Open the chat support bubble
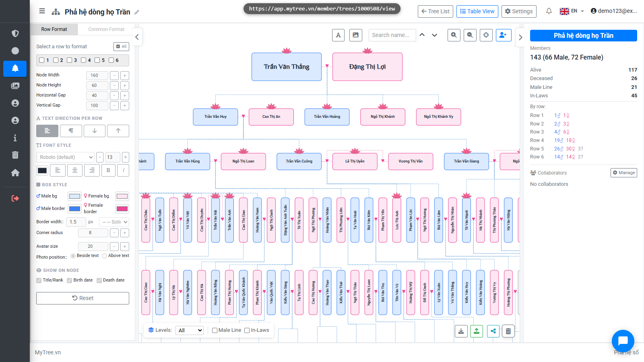 [x=623, y=341]
